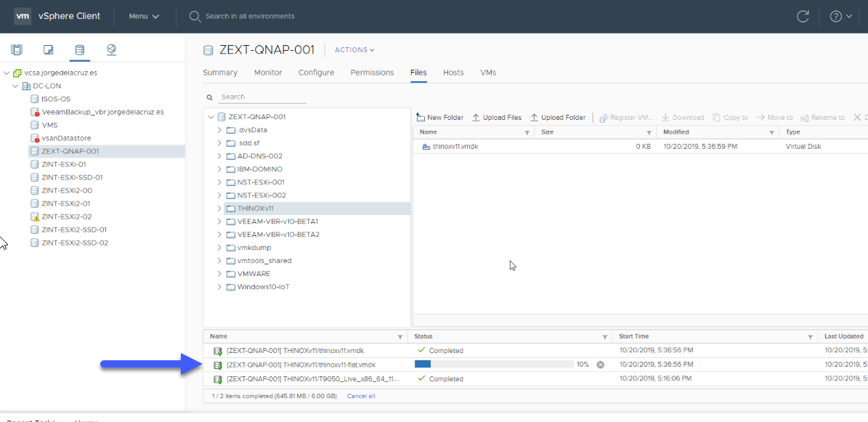The width and height of the screenshot is (868, 422).
Task: Open the Menu dropdown
Action: pyautogui.click(x=144, y=16)
